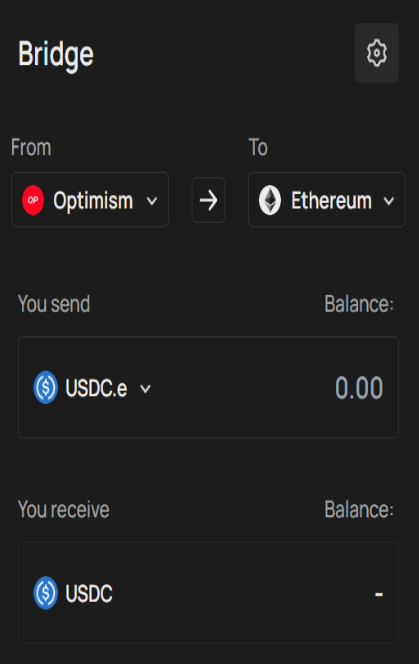Viewport: 419px width, 664px height.
Task: Click the Bridge heading
Action: point(55,55)
